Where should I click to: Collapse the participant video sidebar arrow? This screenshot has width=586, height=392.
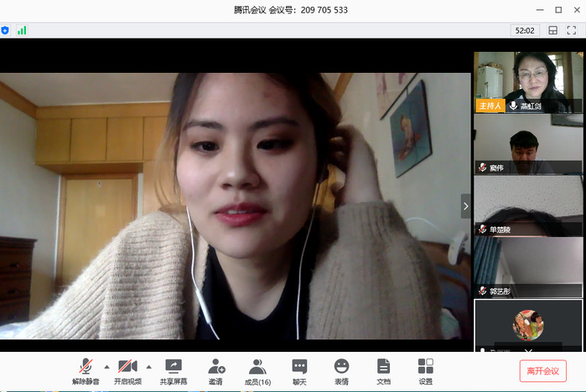coord(466,206)
